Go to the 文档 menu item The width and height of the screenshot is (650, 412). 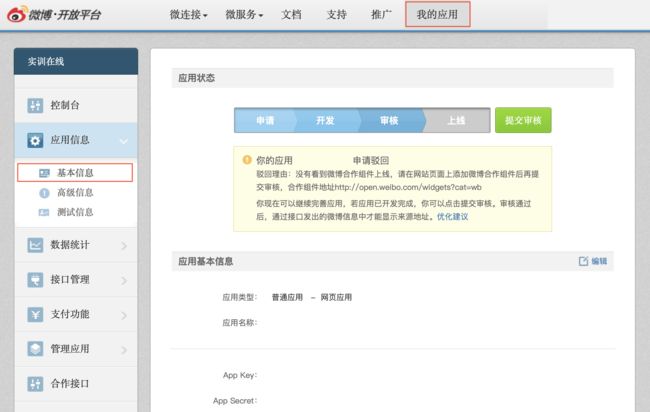click(x=291, y=15)
